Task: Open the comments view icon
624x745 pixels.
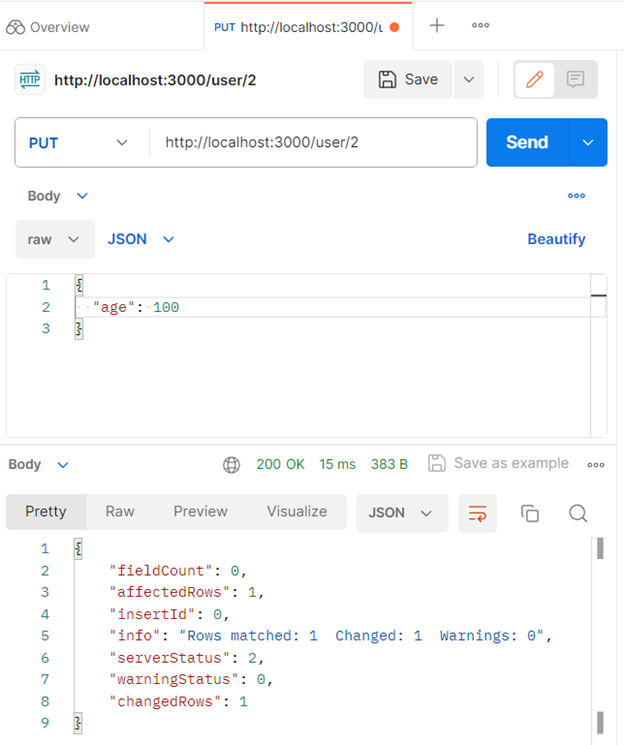Action: point(575,80)
